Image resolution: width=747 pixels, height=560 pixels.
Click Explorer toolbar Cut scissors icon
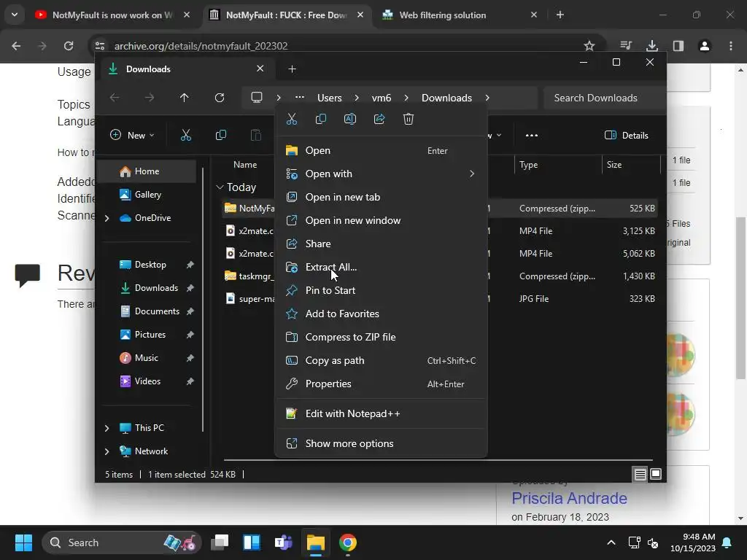(186, 135)
